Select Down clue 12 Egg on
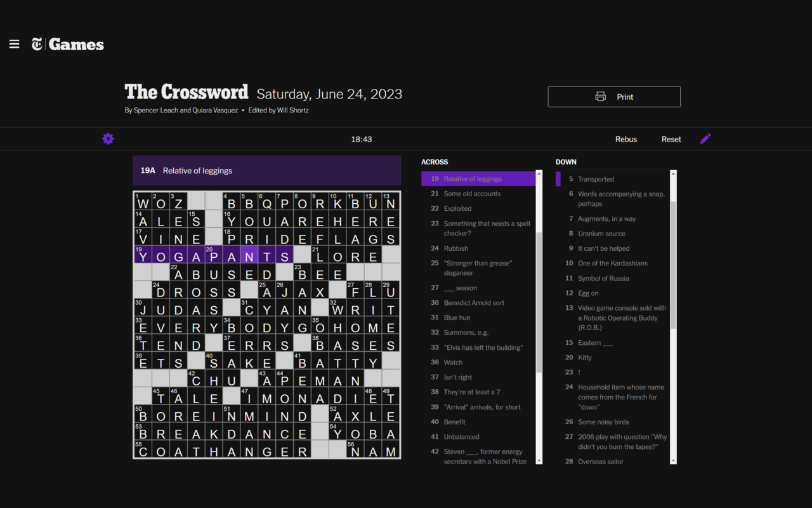This screenshot has height=508, width=812. 613,293
